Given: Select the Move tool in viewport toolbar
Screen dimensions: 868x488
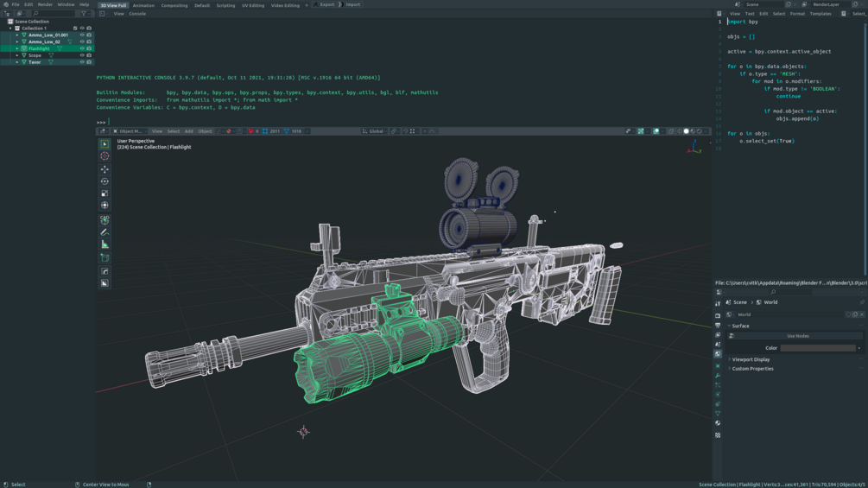Looking at the screenshot, I should click(105, 168).
